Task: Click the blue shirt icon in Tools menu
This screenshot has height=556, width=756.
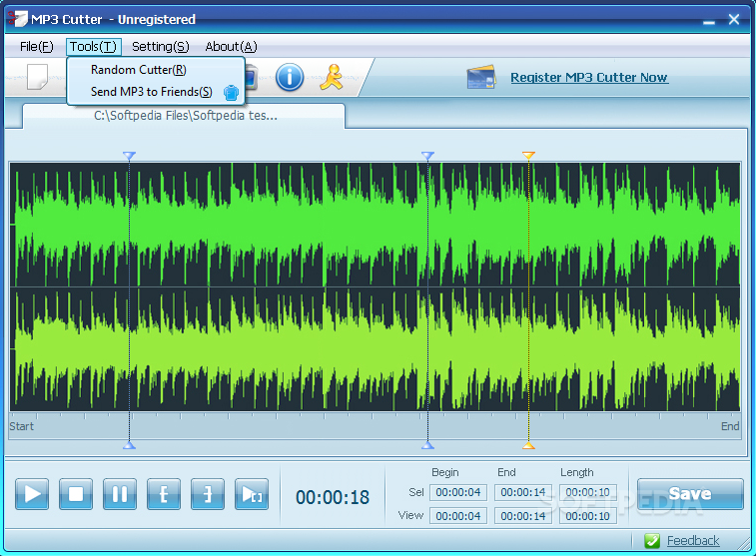Action: tap(231, 92)
